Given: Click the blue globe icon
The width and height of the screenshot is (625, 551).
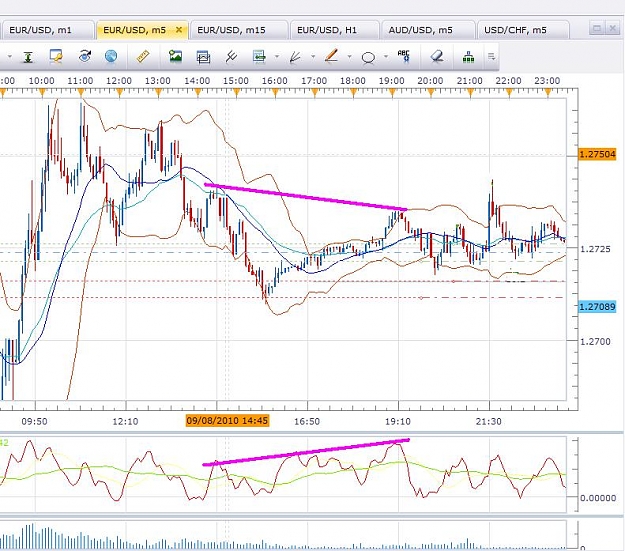Looking at the screenshot, I should pos(111,57).
